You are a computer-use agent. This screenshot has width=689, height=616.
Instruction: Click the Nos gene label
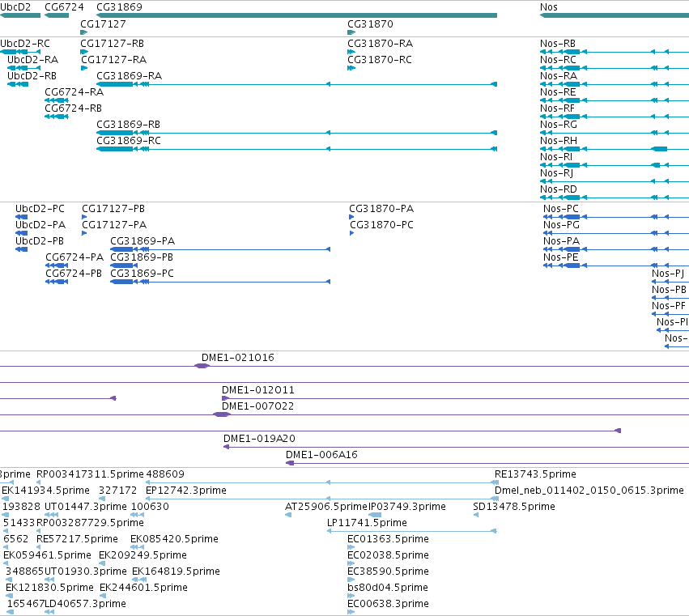click(548, 7)
